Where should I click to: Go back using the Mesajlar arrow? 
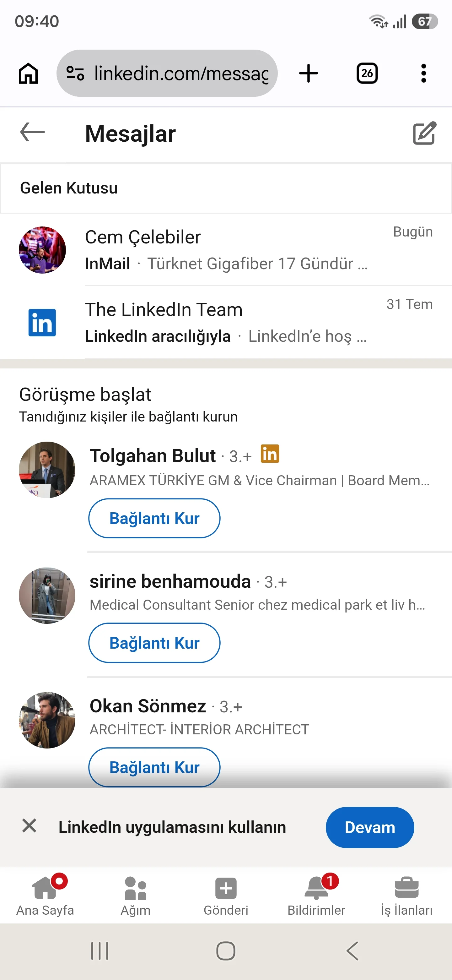coord(32,132)
